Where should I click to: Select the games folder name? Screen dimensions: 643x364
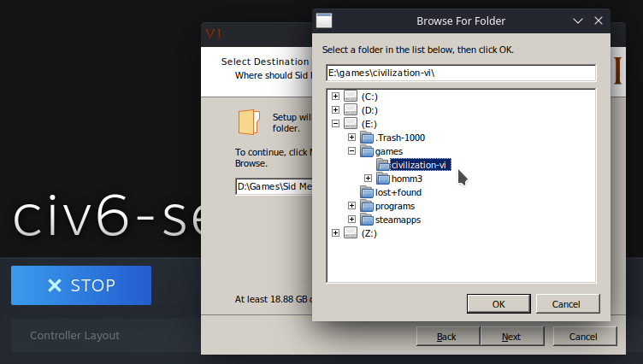click(x=389, y=151)
